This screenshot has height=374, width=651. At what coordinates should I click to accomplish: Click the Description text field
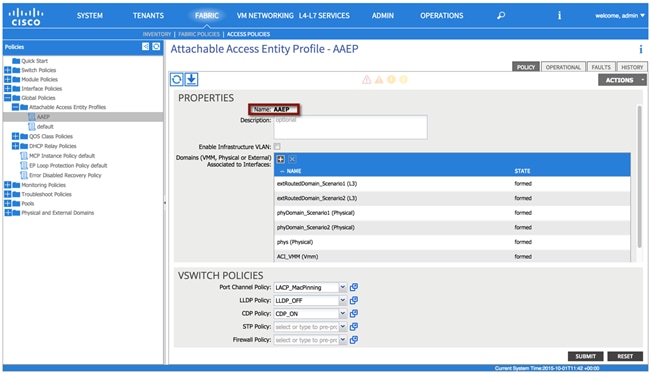tap(350, 127)
